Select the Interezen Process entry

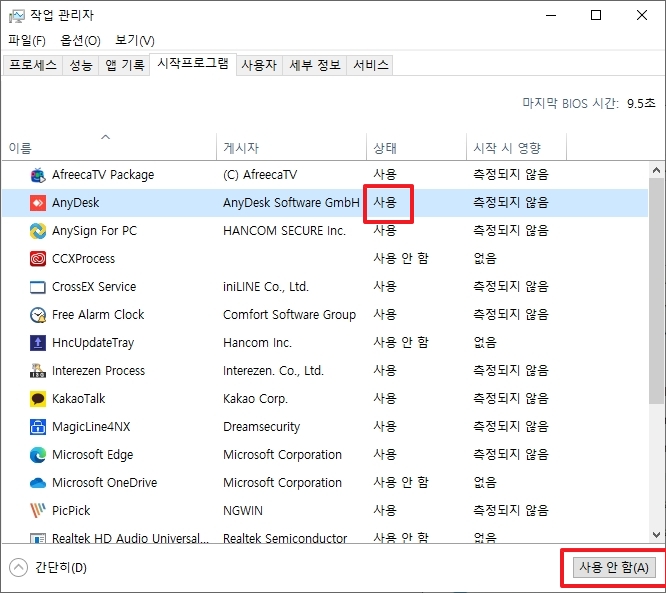[x=98, y=371]
